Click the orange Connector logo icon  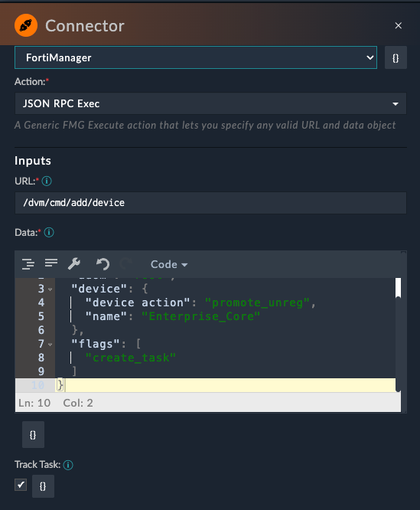pos(26,25)
